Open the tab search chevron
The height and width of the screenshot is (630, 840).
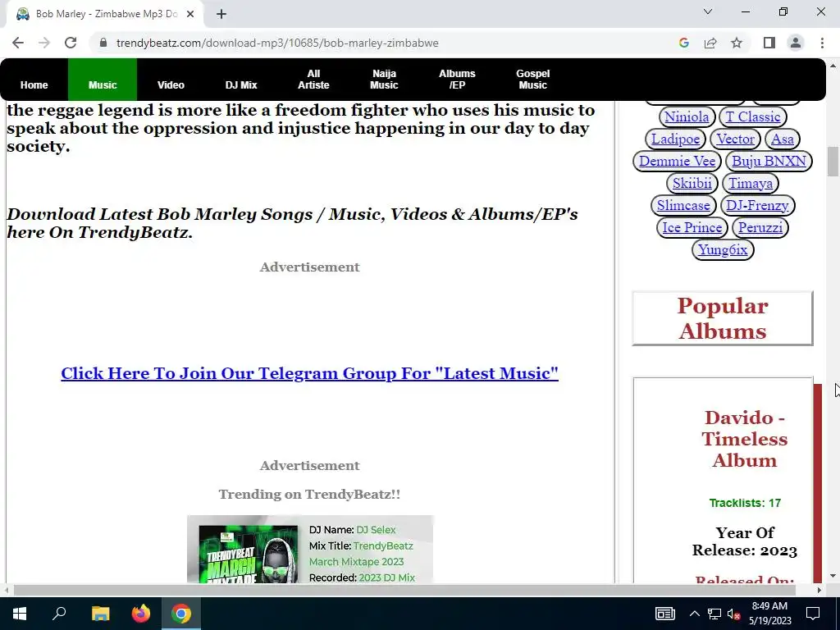708,11
